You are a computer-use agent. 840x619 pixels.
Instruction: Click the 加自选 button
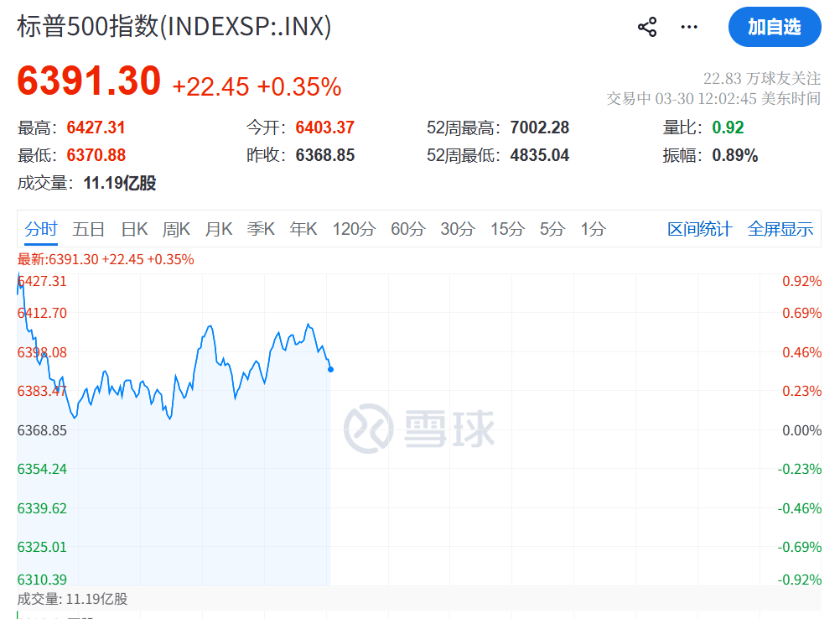774,27
